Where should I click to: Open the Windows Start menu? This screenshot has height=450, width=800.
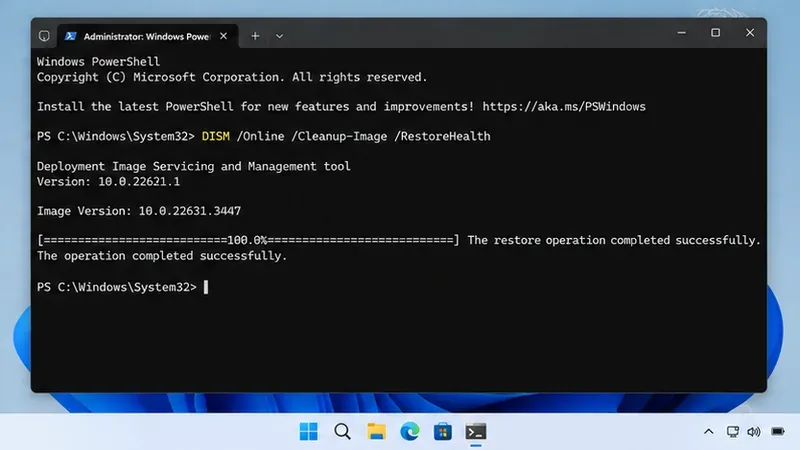click(x=308, y=432)
